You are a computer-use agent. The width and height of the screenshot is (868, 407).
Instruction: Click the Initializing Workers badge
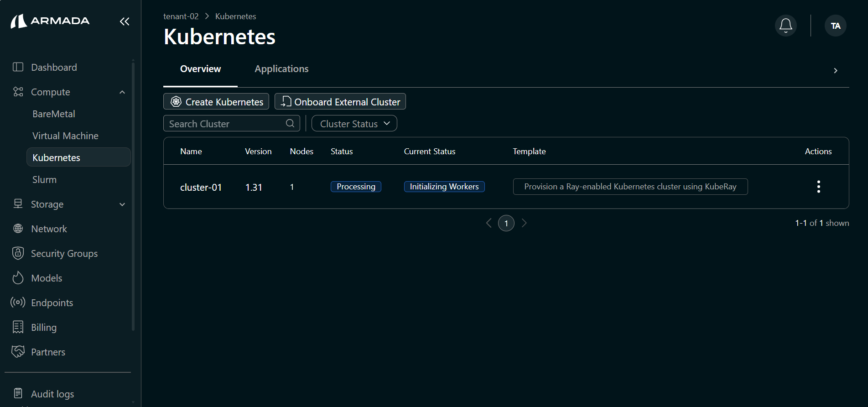point(444,187)
